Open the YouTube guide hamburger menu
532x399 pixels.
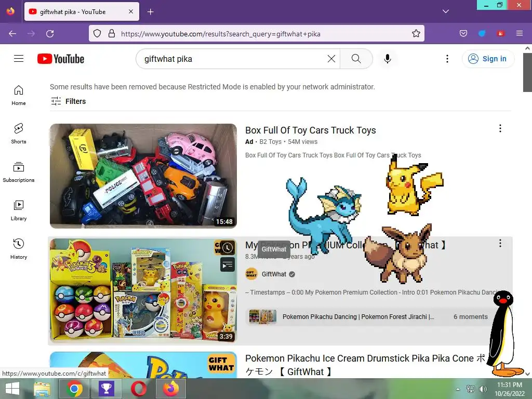coord(19,59)
